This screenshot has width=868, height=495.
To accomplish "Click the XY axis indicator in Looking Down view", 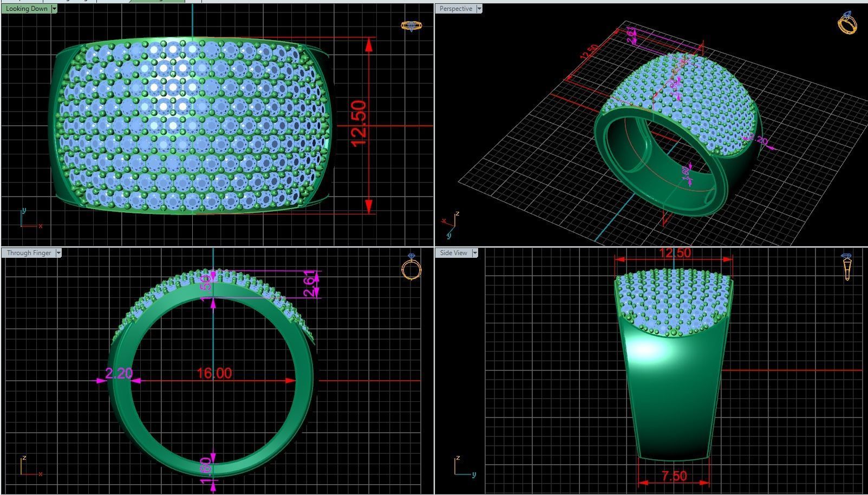I will pos(31,219).
